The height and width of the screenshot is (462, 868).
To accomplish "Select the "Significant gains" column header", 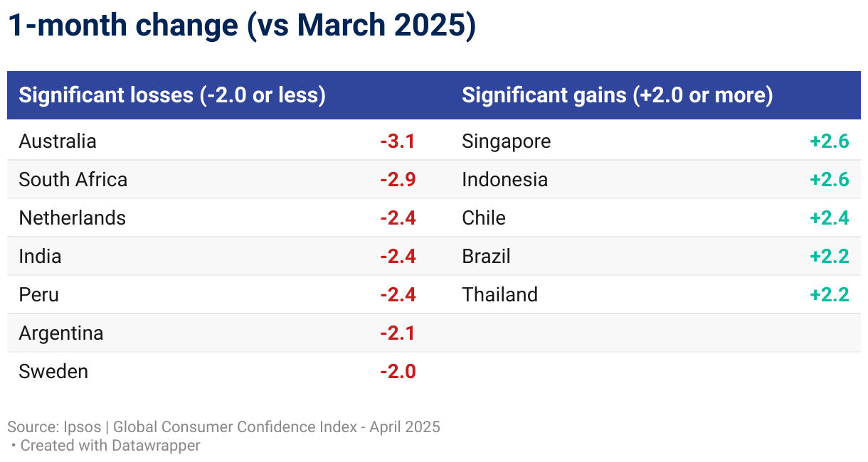I will coord(617,95).
